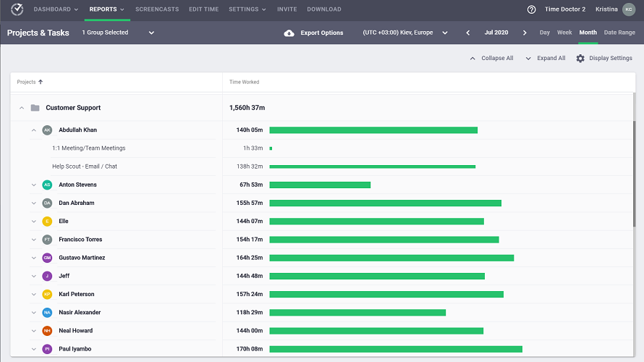Click the cloud download export icon
The width and height of the screenshot is (644, 362).
(x=289, y=33)
